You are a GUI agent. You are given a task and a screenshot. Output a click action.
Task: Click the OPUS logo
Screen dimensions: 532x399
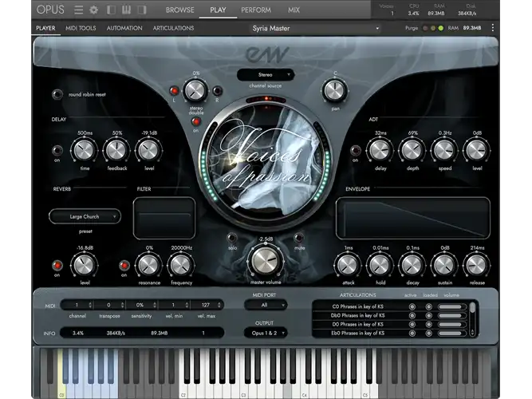tap(50, 10)
